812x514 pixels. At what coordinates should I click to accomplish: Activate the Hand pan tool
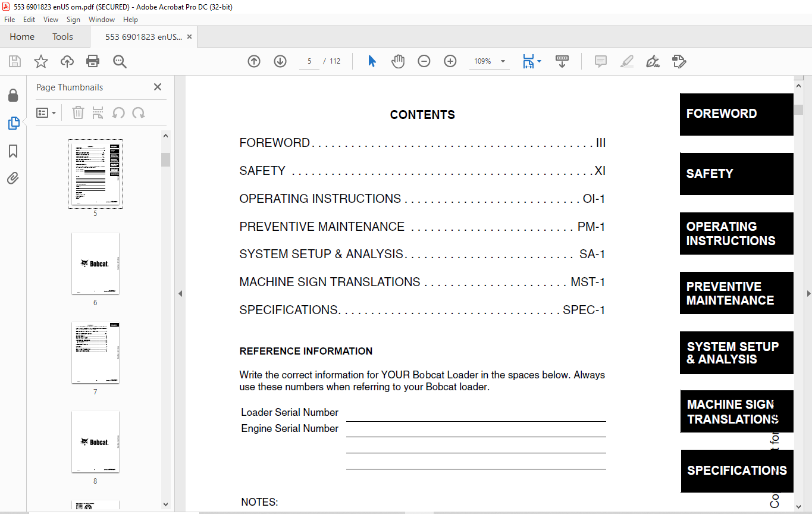coord(398,61)
